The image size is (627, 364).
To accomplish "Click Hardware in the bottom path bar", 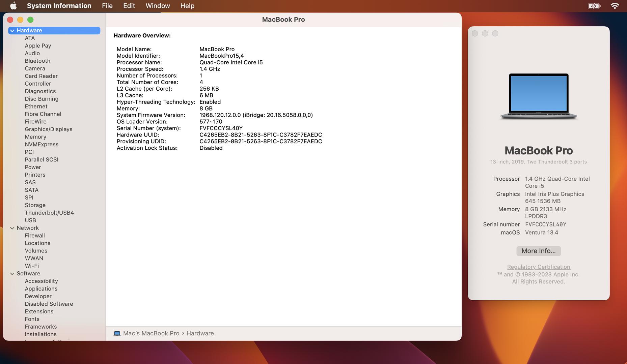I will coord(200,333).
